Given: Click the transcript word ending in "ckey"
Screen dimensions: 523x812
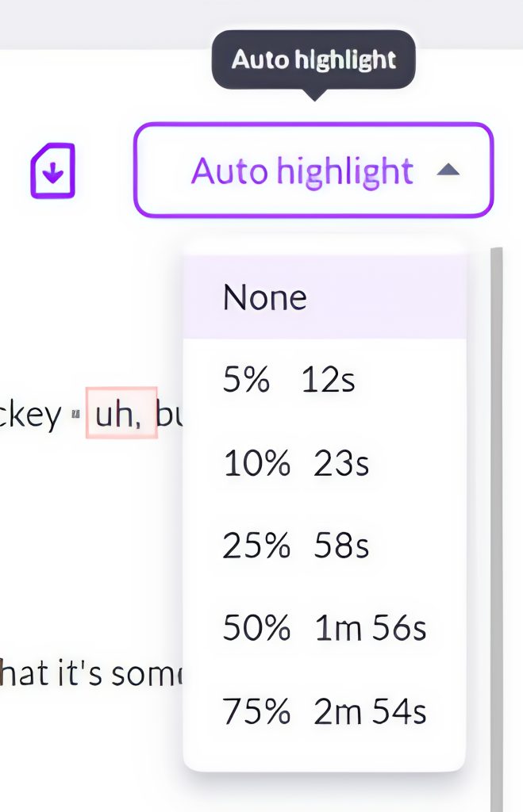Looking at the screenshot, I should click(x=30, y=415).
